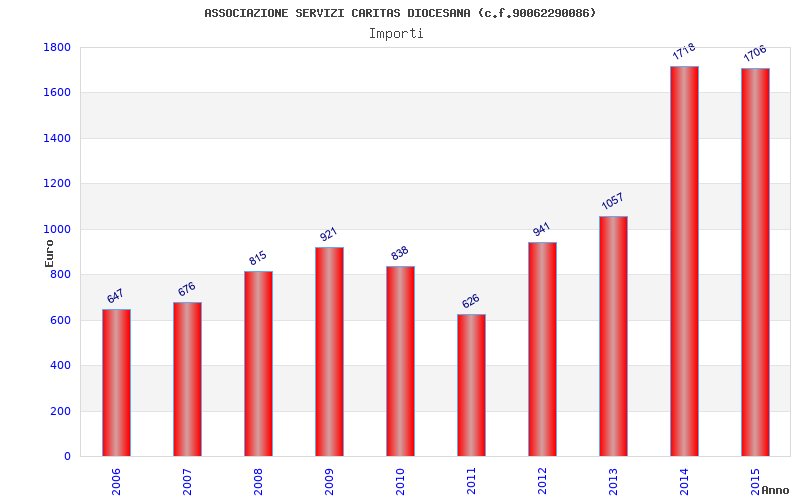Click the Euro y-axis label

pyautogui.click(x=49, y=253)
